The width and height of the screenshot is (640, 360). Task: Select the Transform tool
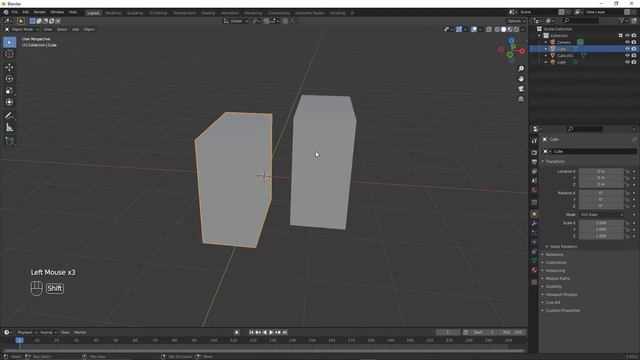coord(9,102)
